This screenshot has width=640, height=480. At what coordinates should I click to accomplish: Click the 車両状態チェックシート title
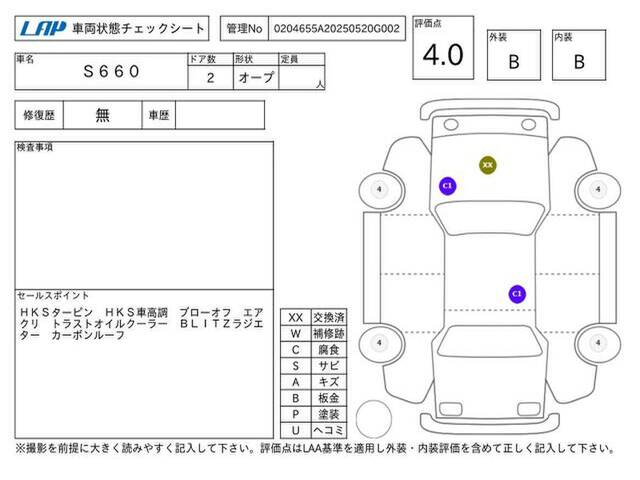tap(138, 29)
